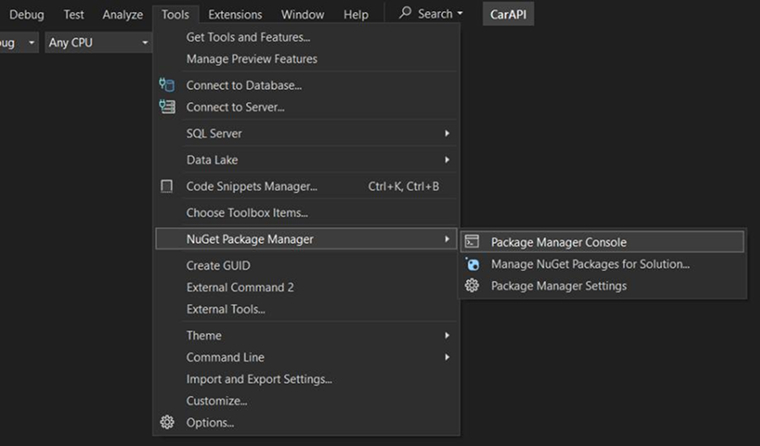Click the Command Line menu label

[x=225, y=357]
